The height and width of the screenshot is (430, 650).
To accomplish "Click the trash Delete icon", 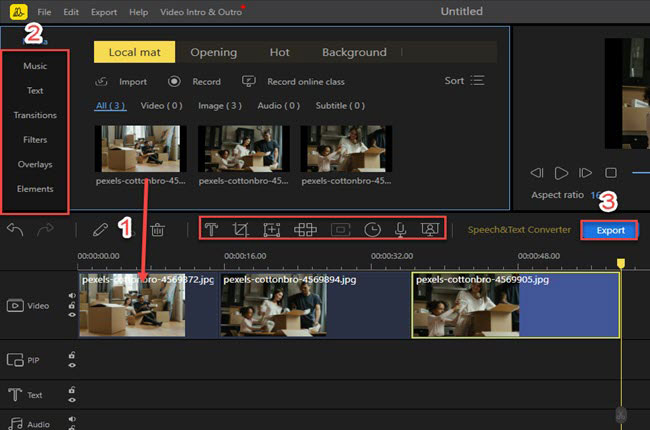I will 158,229.
